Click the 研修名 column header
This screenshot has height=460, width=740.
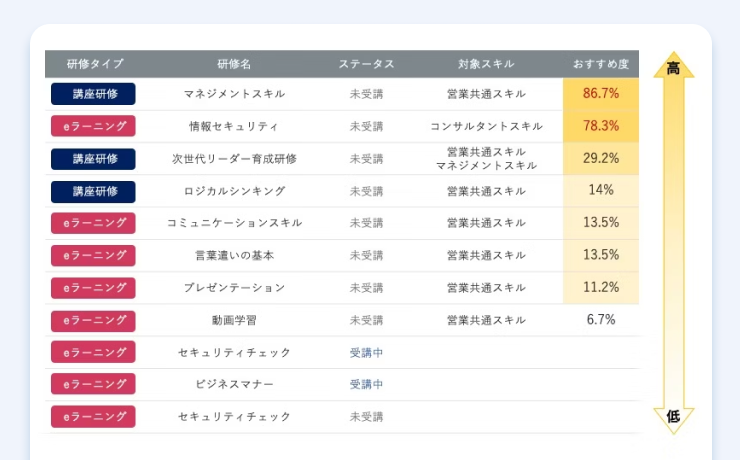(x=234, y=64)
